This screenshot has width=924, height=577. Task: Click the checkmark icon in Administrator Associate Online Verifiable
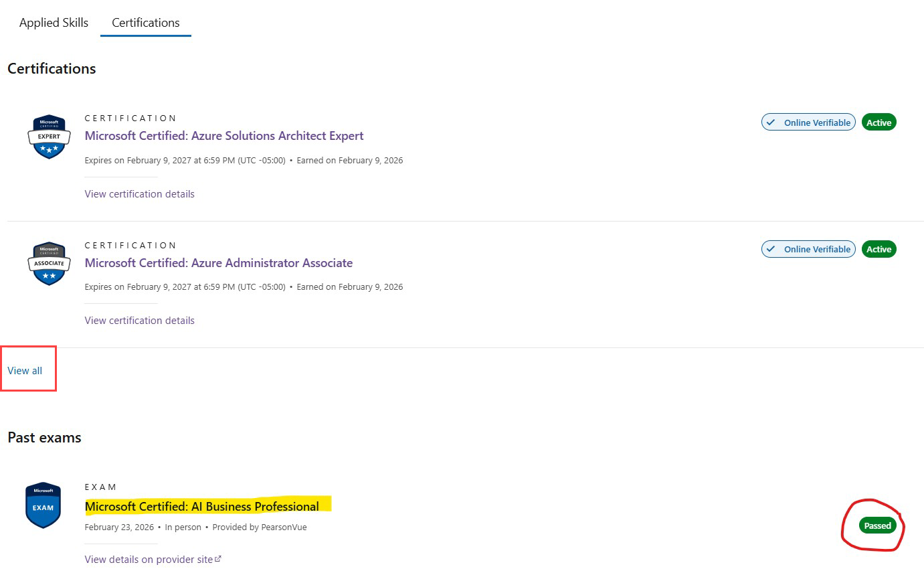[771, 249]
